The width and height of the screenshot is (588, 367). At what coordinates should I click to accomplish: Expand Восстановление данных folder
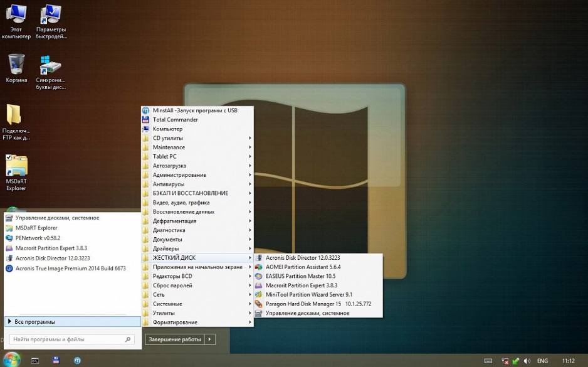click(x=197, y=211)
